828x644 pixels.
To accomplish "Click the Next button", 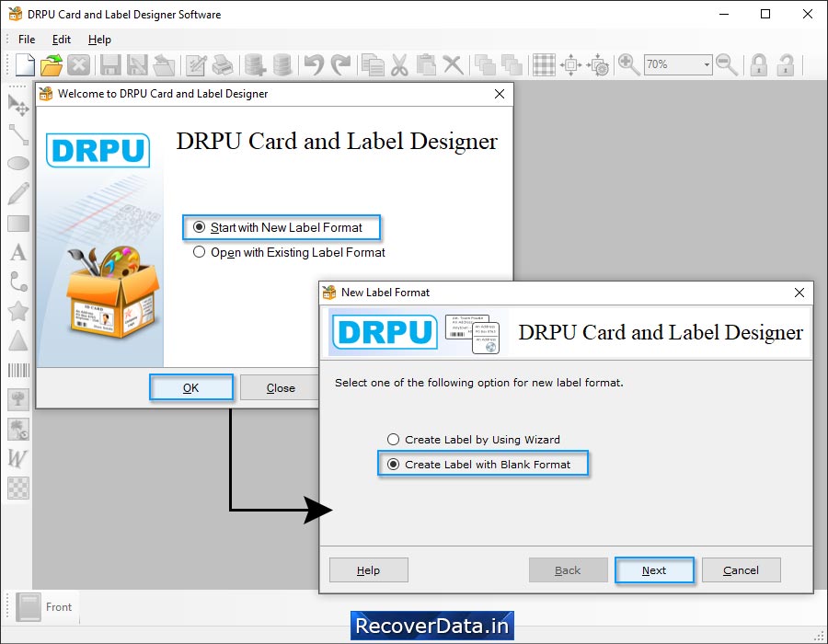I will [654, 570].
